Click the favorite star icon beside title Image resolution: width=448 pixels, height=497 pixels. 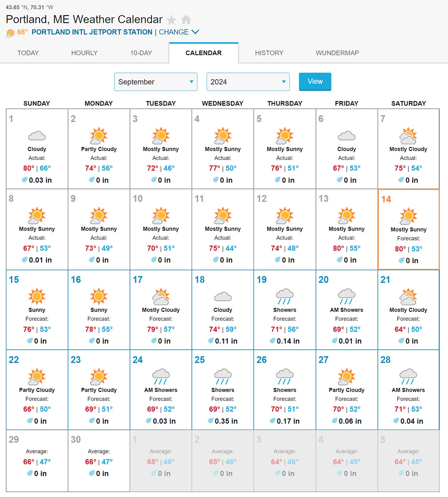tap(171, 20)
